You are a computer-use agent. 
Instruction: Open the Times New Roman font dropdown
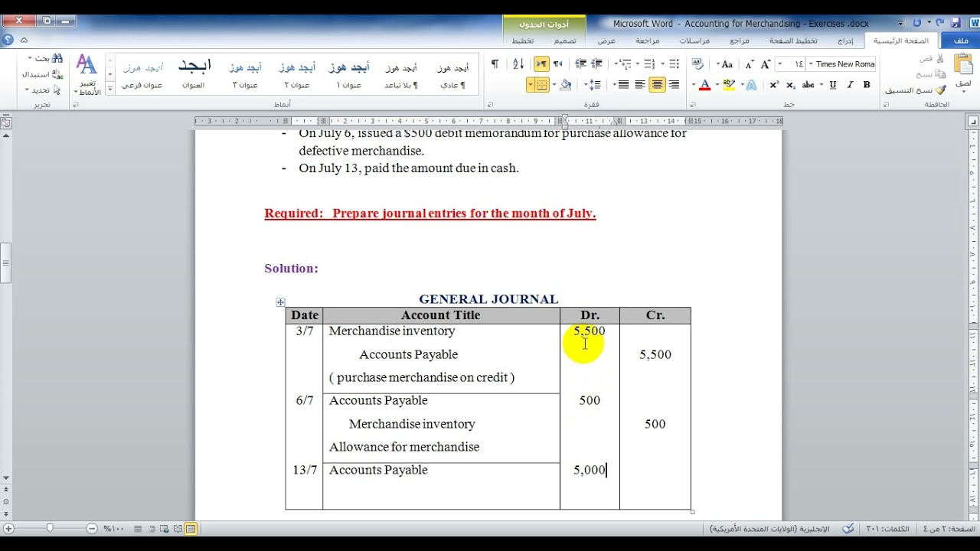coord(811,64)
